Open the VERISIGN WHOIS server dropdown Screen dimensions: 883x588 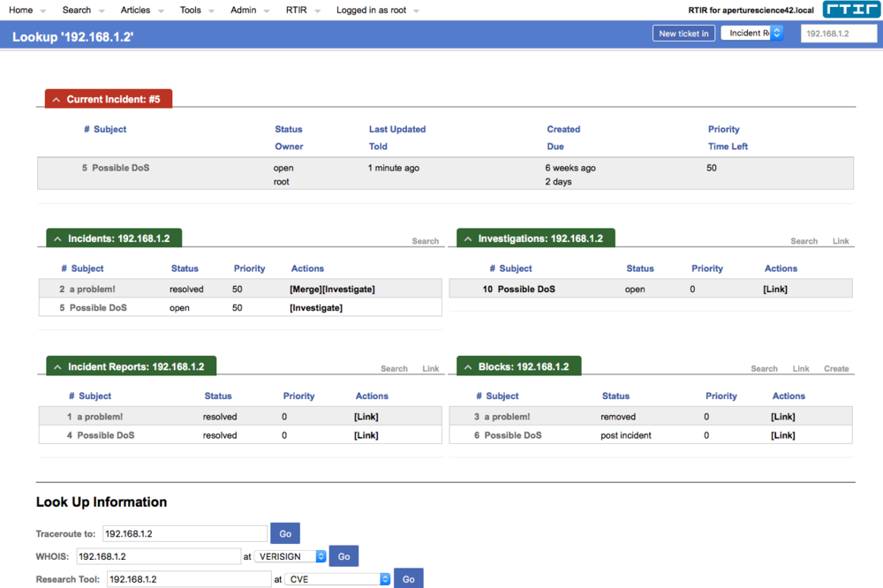pos(291,556)
